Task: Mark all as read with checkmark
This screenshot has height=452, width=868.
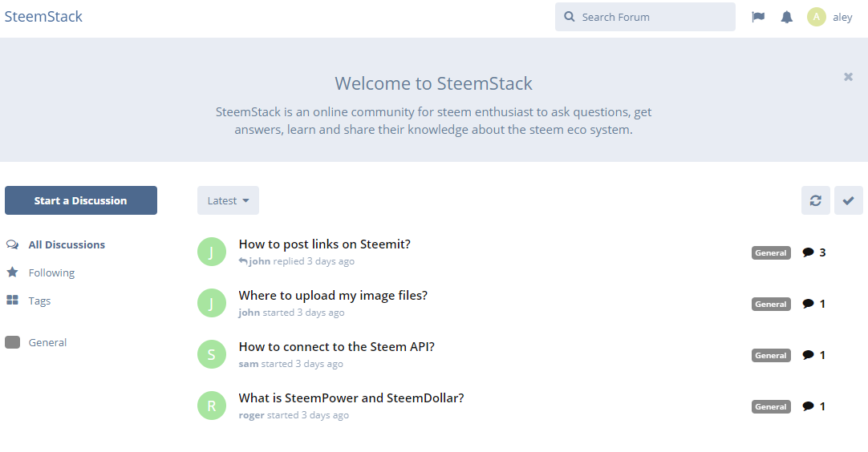Action: 848,200
